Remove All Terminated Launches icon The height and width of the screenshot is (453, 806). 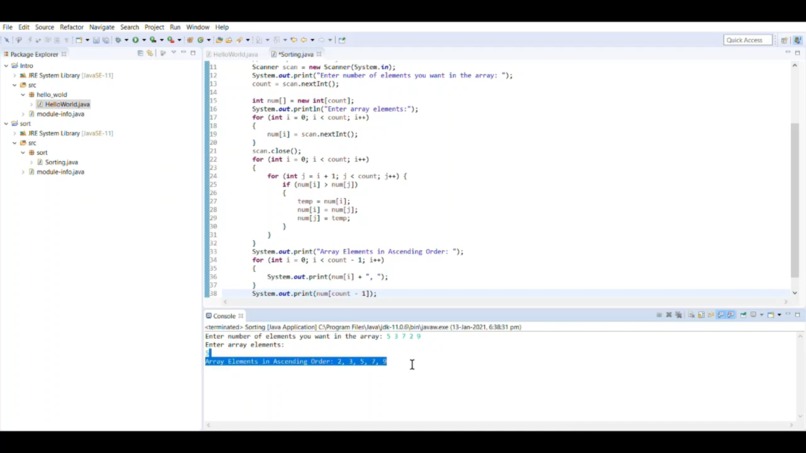(679, 315)
